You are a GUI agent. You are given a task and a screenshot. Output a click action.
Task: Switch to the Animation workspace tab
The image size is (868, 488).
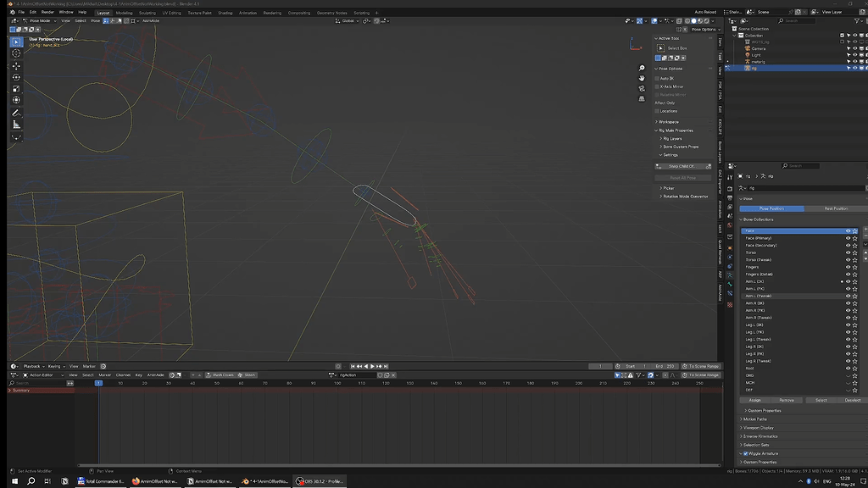[x=248, y=13]
